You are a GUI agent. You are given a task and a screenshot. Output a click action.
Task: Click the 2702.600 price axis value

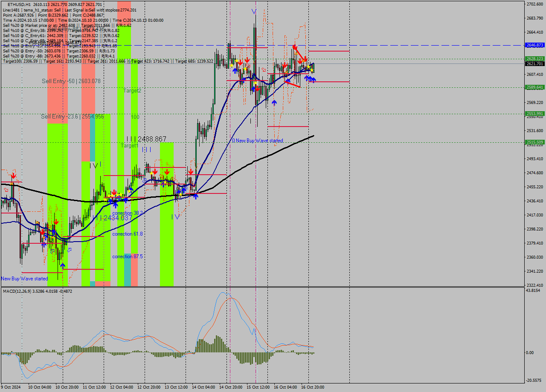coord(534,4)
